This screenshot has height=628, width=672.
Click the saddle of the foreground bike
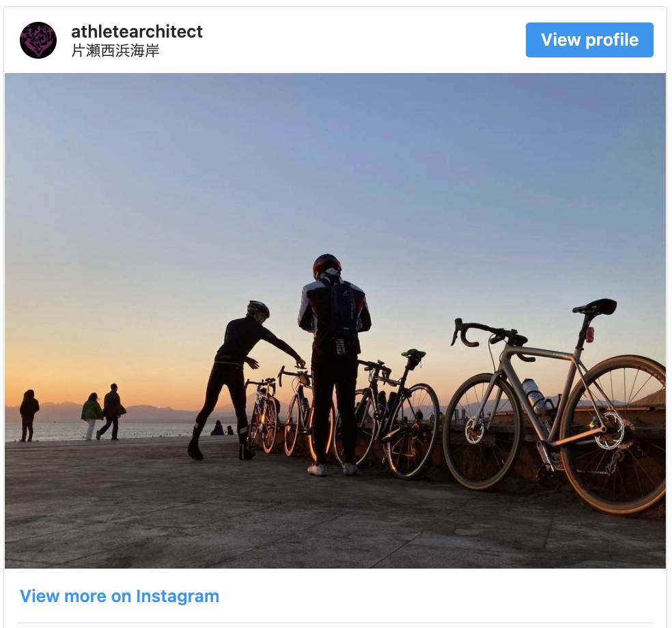coord(596,306)
